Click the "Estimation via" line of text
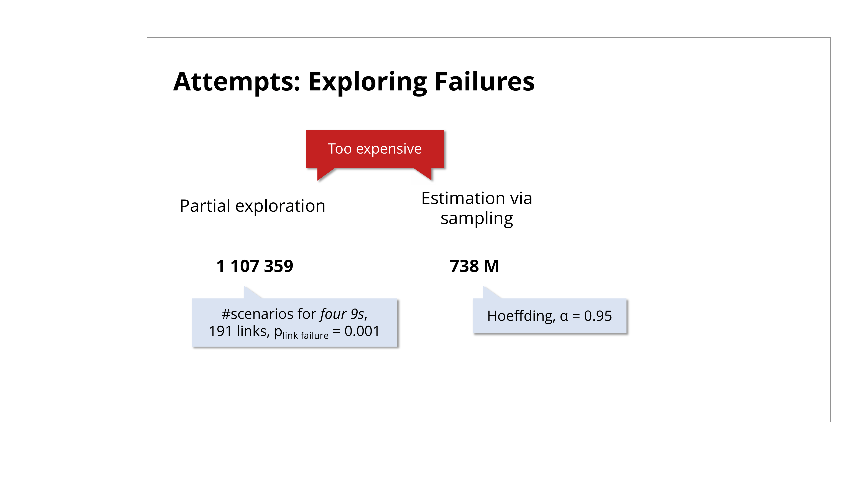This screenshot has height=488, width=868. click(x=477, y=198)
